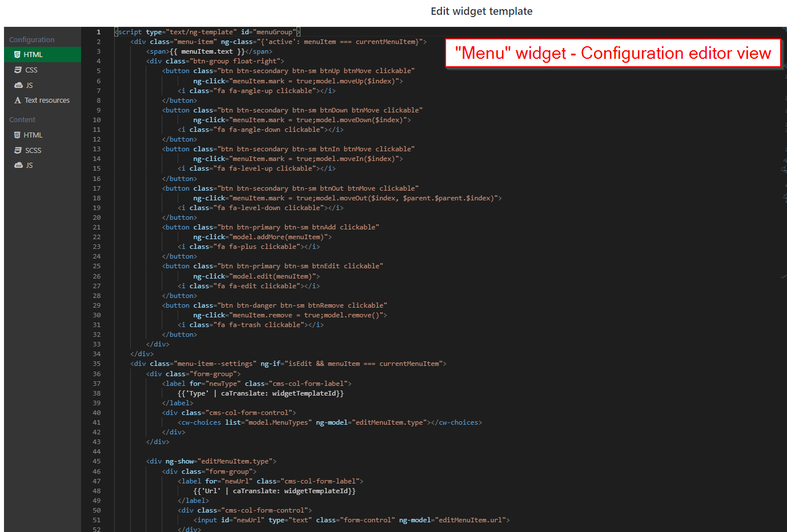Click the {{'Url' | caTranslate line
The image size is (787, 532).
click(x=275, y=491)
